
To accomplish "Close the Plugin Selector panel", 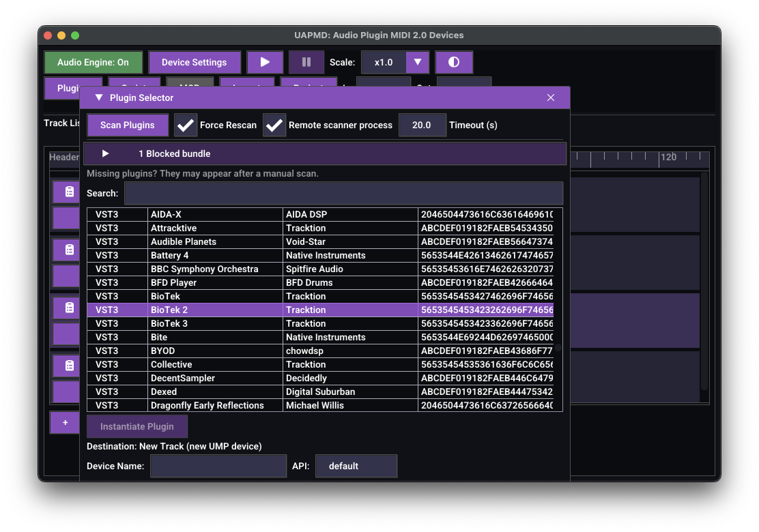I will click(x=550, y=98).
